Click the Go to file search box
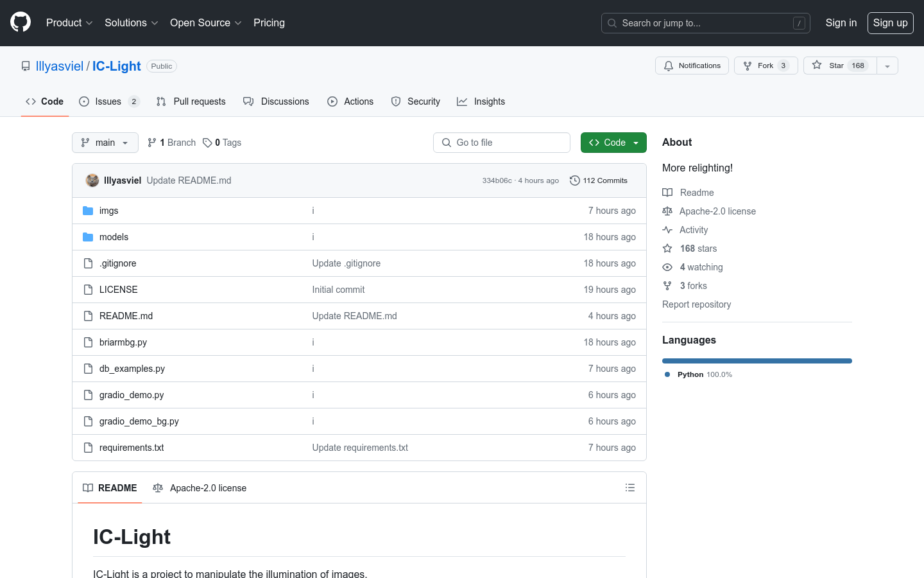The image size is (924, 578). point(502,143)
